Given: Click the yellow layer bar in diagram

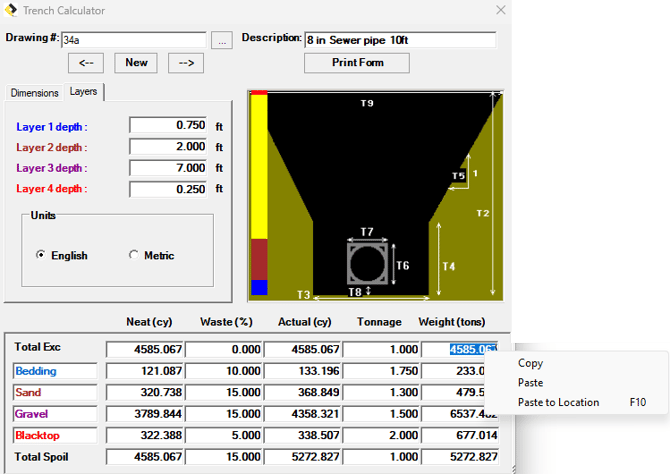Looking at the screenshot, I should (259, 167).
